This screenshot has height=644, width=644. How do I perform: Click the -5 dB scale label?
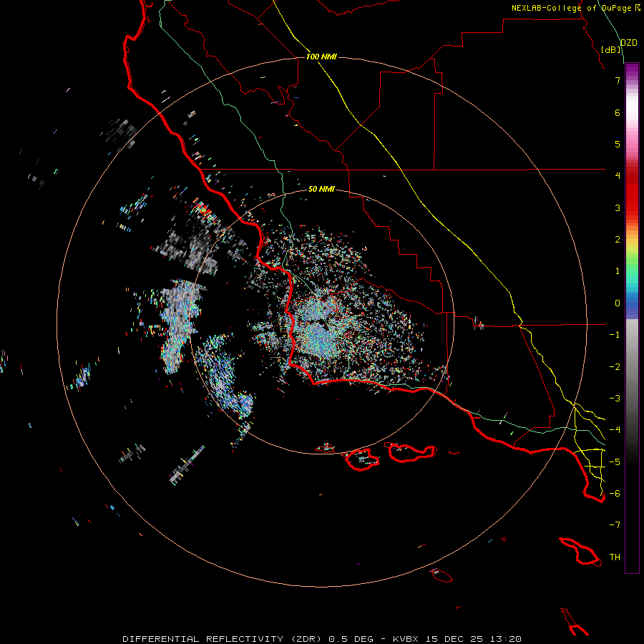[x=615, y=462]
